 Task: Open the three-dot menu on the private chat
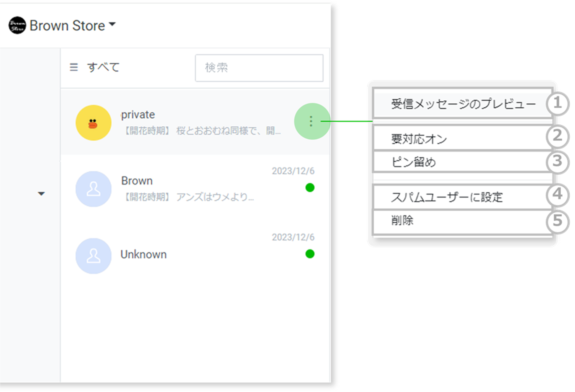point(311,121)
